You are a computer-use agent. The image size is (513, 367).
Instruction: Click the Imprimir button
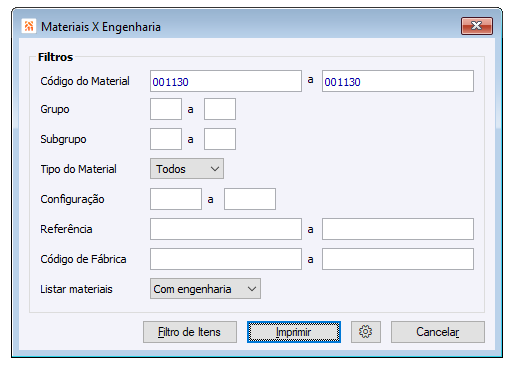[x=294, y=332]
